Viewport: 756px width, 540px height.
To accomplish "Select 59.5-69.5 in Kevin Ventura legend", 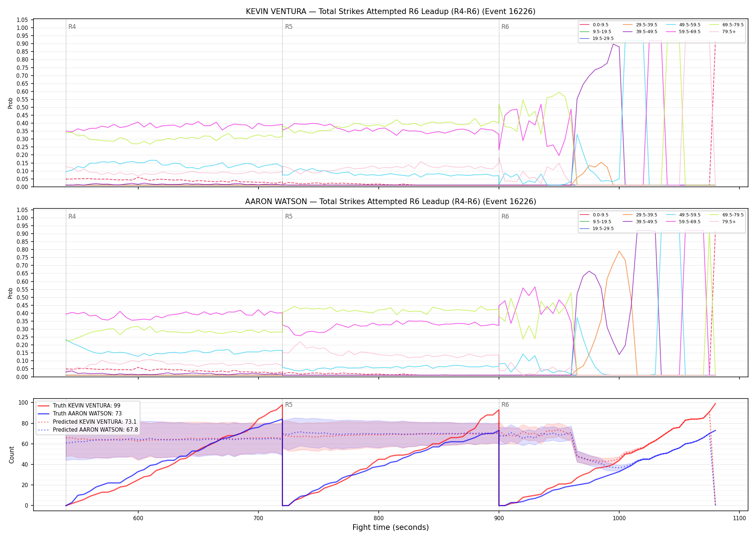I will click(683, 32).
